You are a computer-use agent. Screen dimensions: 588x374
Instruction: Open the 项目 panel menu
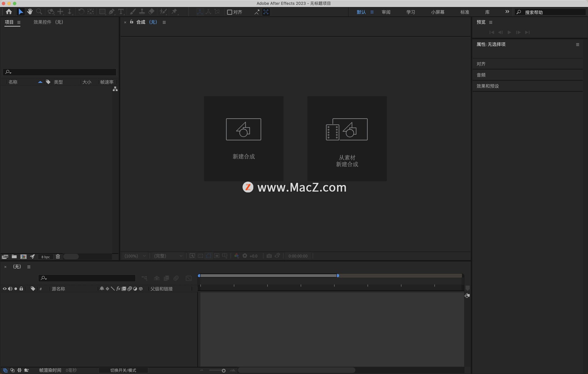(x=19, y=22)
